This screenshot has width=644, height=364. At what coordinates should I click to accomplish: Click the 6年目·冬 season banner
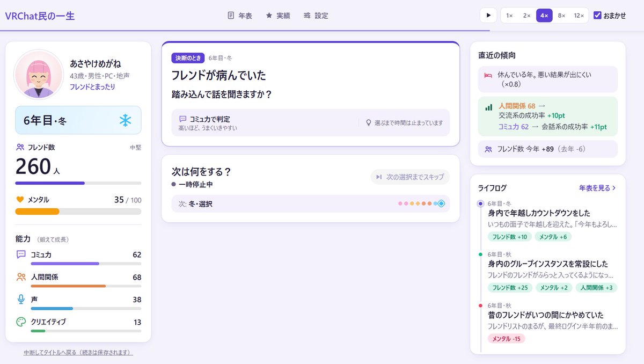click(x=78, y=120)
